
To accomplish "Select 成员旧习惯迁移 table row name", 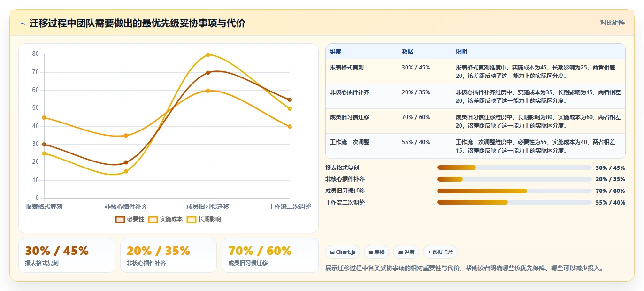I will click(350, 117).
